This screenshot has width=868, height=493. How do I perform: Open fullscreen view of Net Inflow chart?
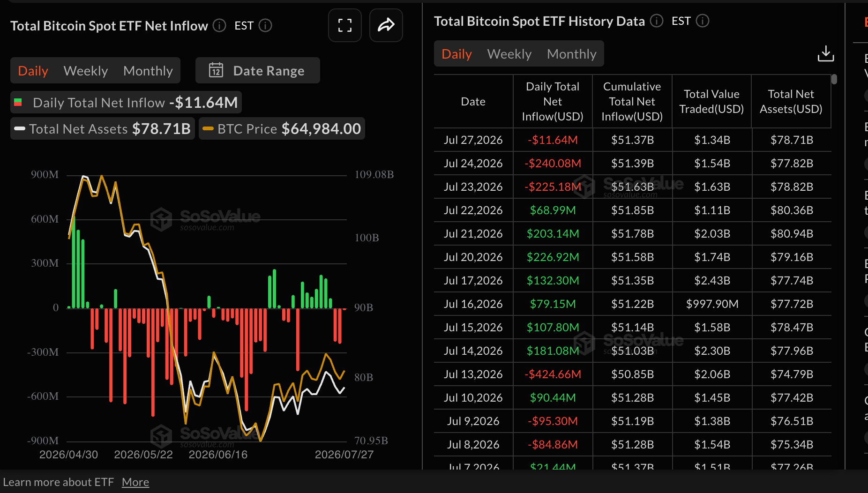pos(345,25)
